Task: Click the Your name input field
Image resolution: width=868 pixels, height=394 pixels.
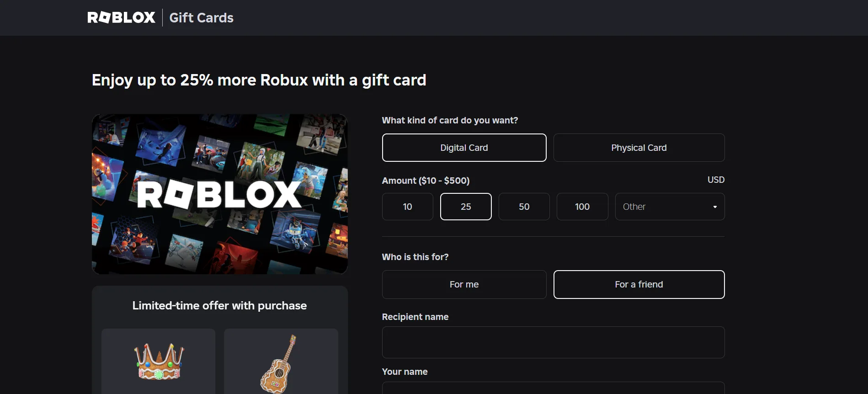Action: click(553, 389)
